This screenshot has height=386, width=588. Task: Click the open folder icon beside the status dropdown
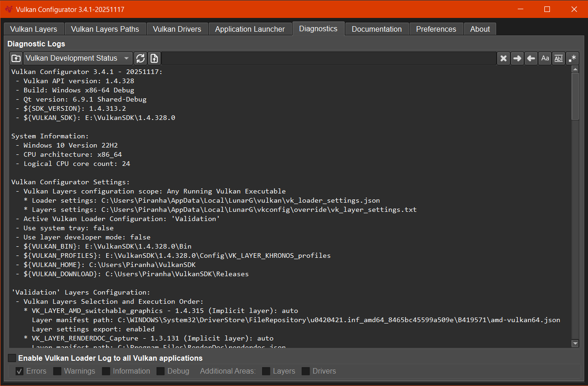pos(16,58)
